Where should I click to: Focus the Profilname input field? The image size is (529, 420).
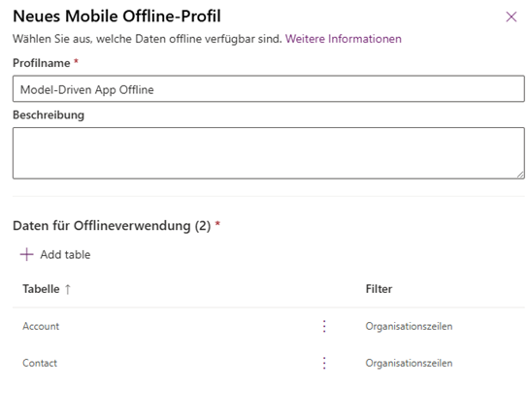tap(269, 88)
